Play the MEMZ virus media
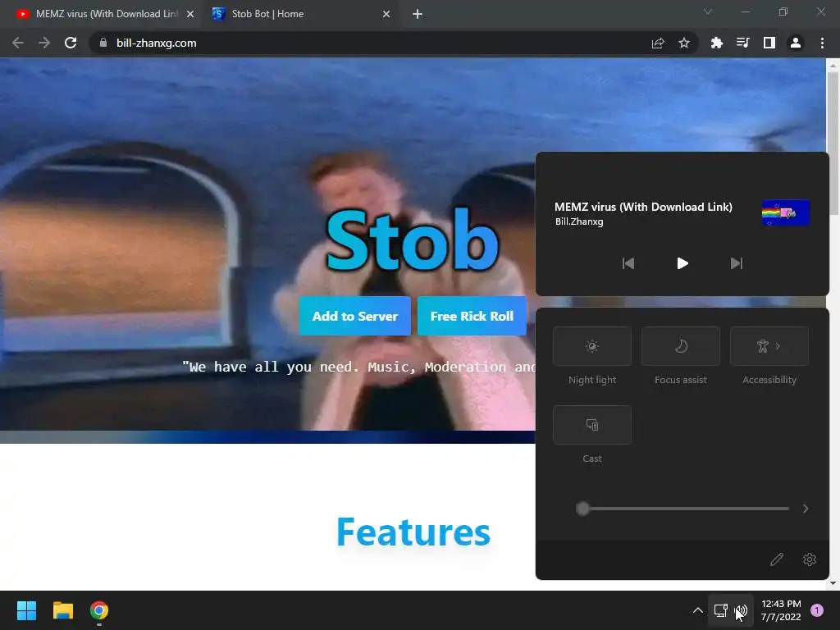This screenshot has height=630, width=840. tap(682, 263)
